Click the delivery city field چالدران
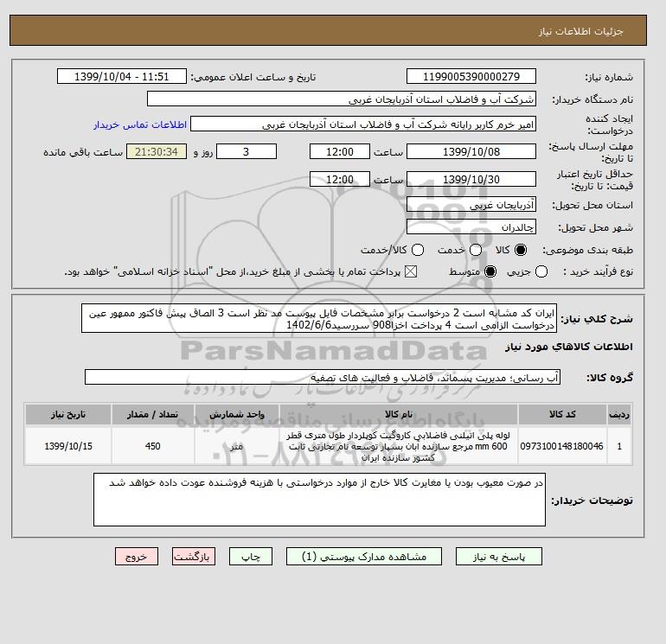The height and width of the screenshot is (644, 666). (x=471, y=227)
